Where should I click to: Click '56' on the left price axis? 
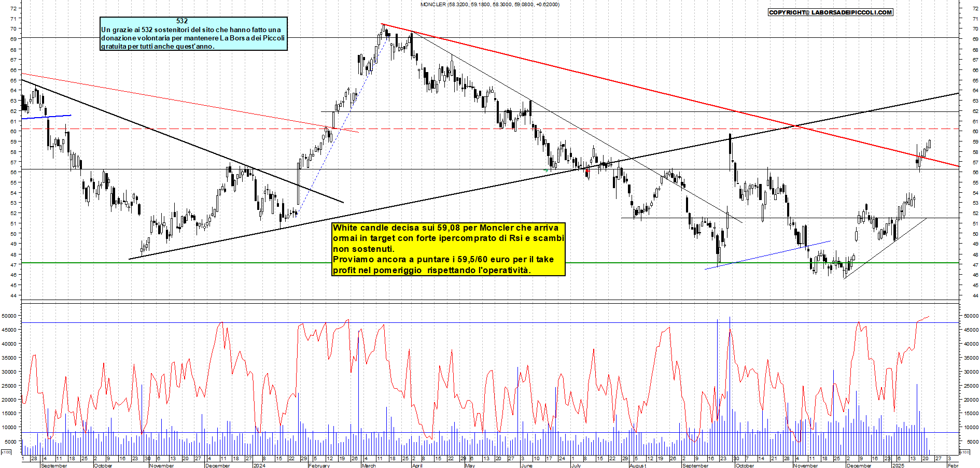click(x=13, y=172)
